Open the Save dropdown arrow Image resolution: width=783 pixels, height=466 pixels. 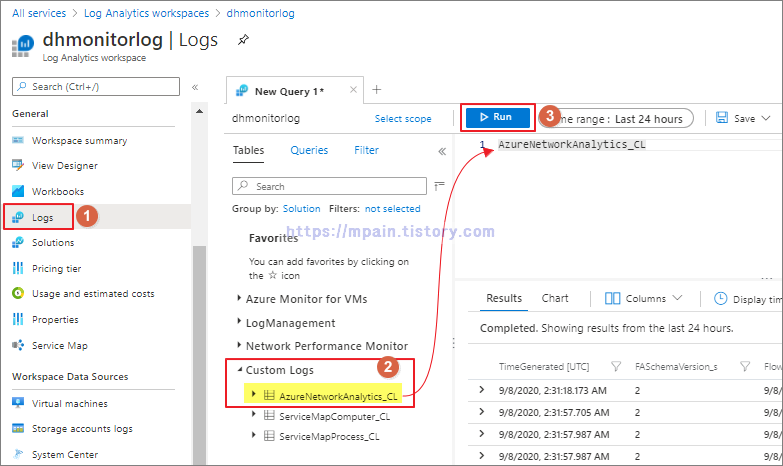pyautogui.click(x=766, y=118)
